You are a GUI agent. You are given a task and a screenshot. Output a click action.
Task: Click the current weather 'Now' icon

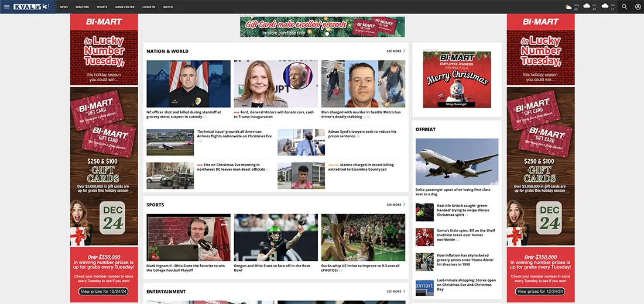point(568,6)
